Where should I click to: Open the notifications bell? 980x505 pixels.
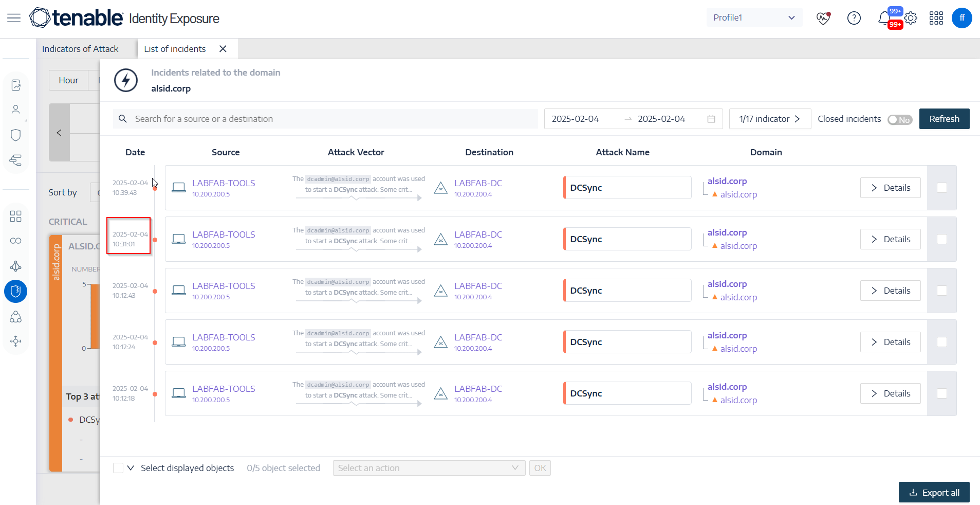click(x=884, y=18)
